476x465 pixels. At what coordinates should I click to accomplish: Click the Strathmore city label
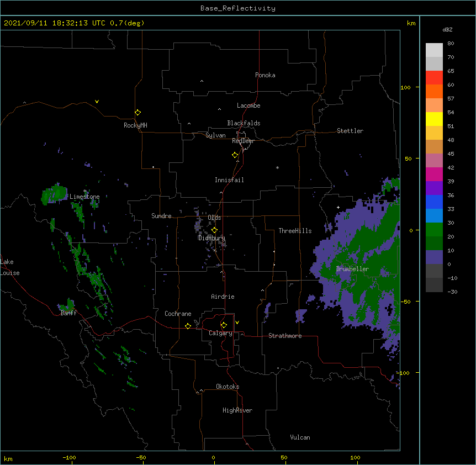pos(285,336)
